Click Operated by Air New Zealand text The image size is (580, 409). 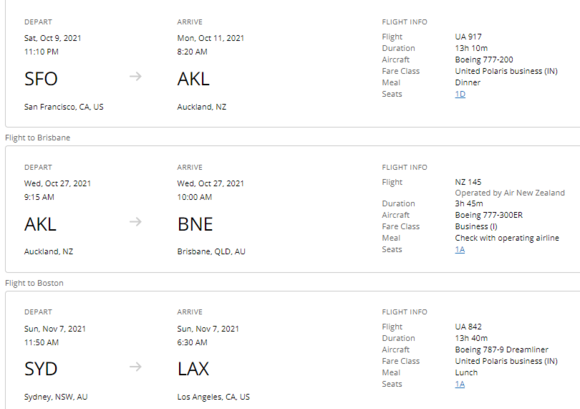coord(510,193)
